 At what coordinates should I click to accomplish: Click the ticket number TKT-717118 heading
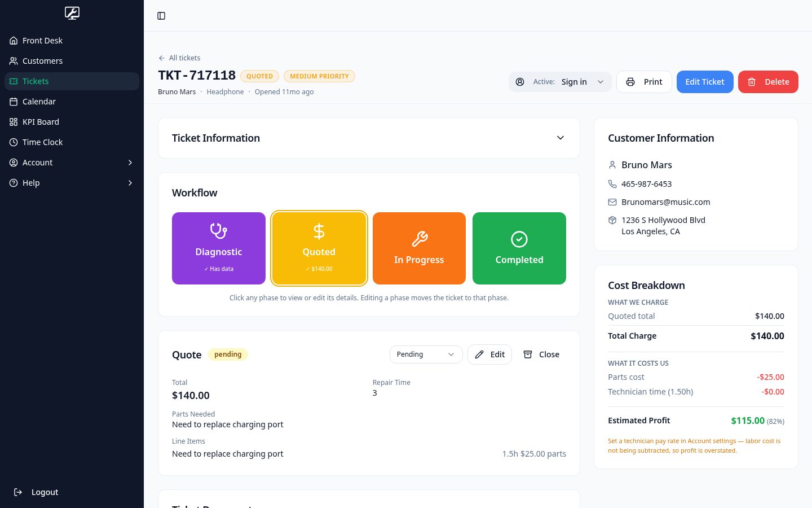[x=197, y=75]
